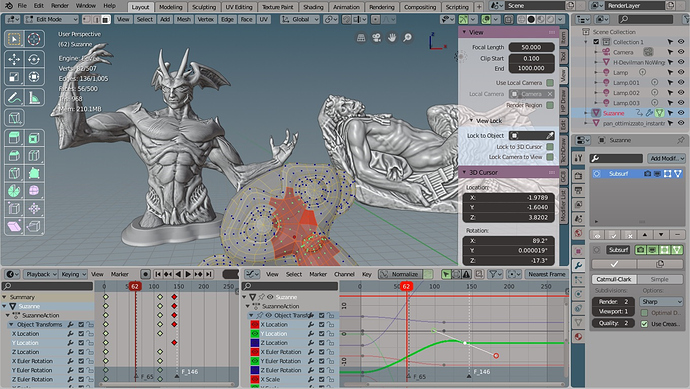Viewport: 690px width, 389px height.
Task: Click the Lock to Object eyedropper icon
Action: tap(550, 136)
